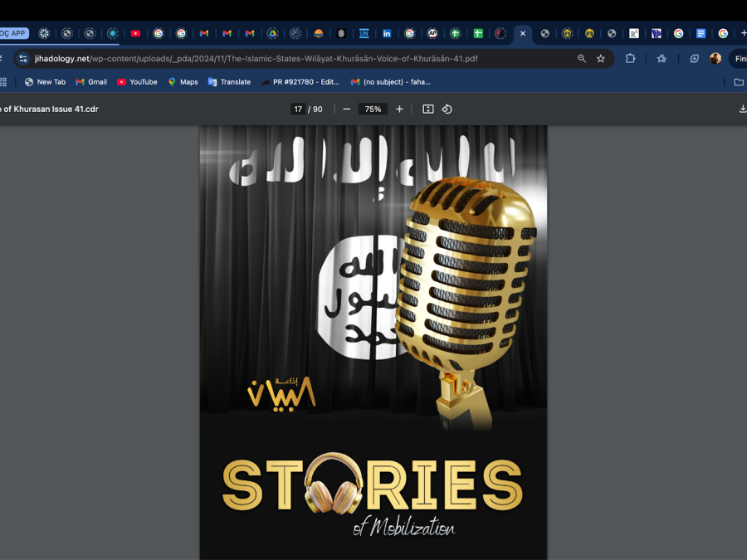Viewport: 747px width, 560px height.
Task: Zoom in on the PDF with the plus button
Action: click(x=399, y=109)
